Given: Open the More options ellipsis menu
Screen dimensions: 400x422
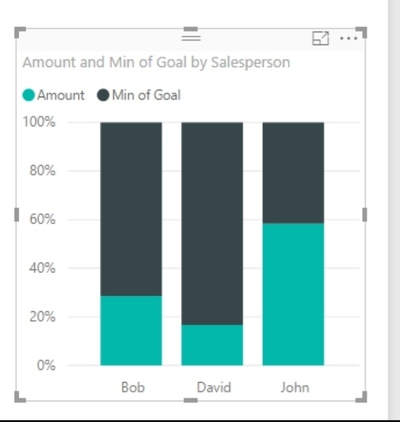Looking at the screenshot, I should click(348, 38).
